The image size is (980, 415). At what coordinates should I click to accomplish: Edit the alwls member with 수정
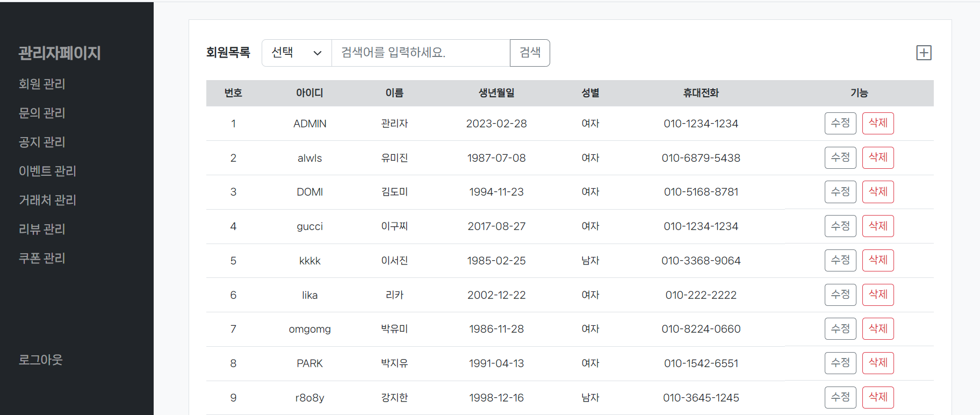(x=840, y=158)
